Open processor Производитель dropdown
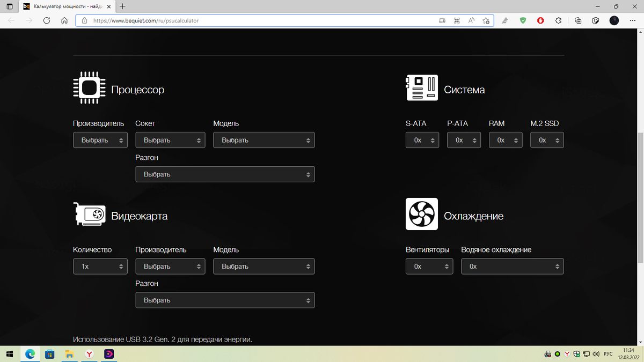Screen dimensions: 644x362 tap(100, 140)
